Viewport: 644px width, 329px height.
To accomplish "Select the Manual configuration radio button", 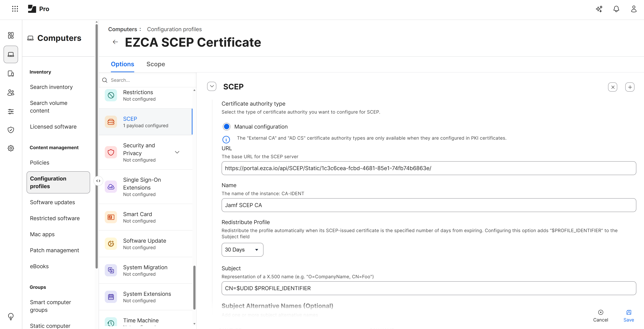I will pyautogui.click(x=227, y=127).
